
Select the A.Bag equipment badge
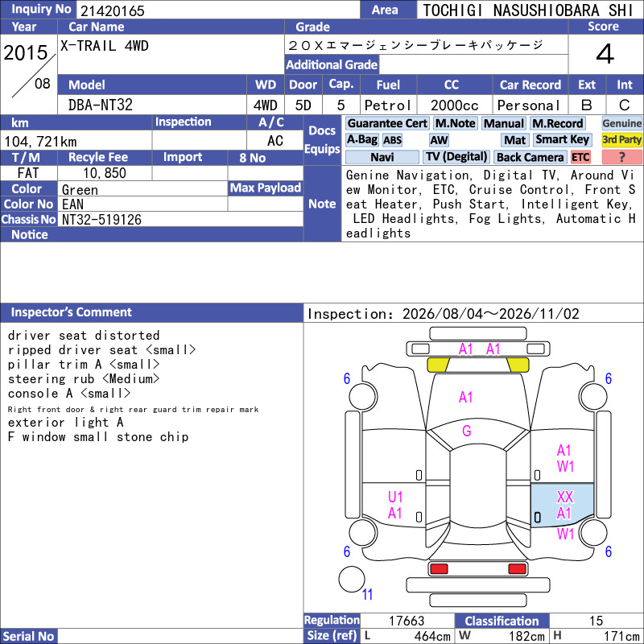(x=361, y=139)
